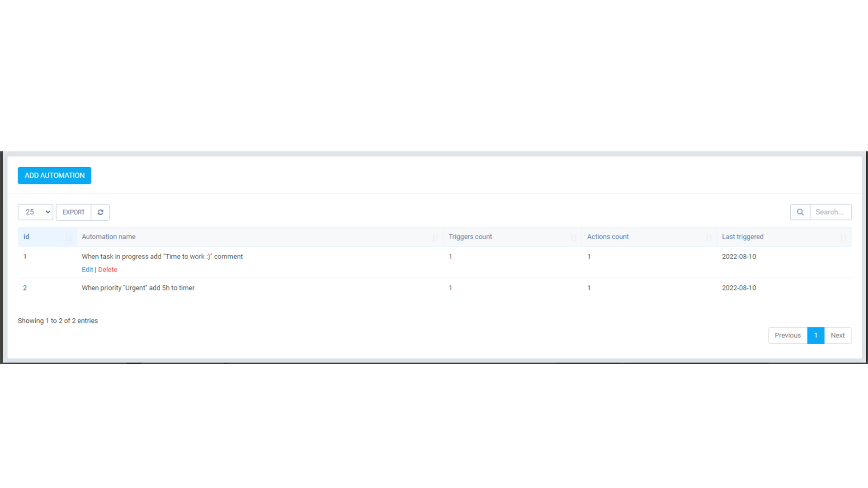Sort by Actions count using its sort icon

(x=708, y=237)
